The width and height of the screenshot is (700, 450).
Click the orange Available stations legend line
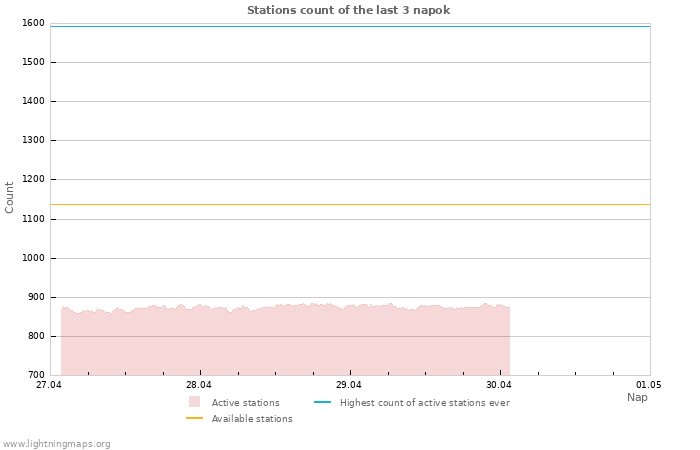point(194,418)
